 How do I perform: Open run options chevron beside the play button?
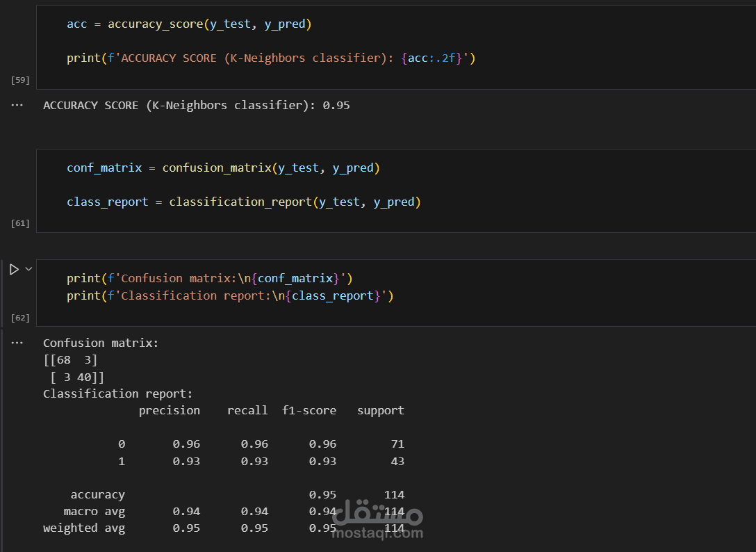pyautogui.click(x=28, y=269)
